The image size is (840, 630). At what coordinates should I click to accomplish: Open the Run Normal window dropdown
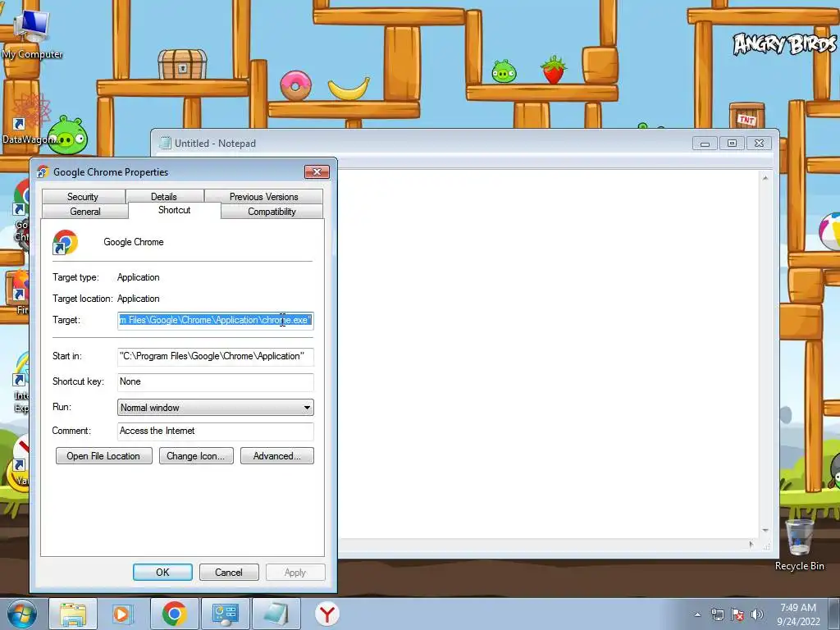[x=216, y=407]
